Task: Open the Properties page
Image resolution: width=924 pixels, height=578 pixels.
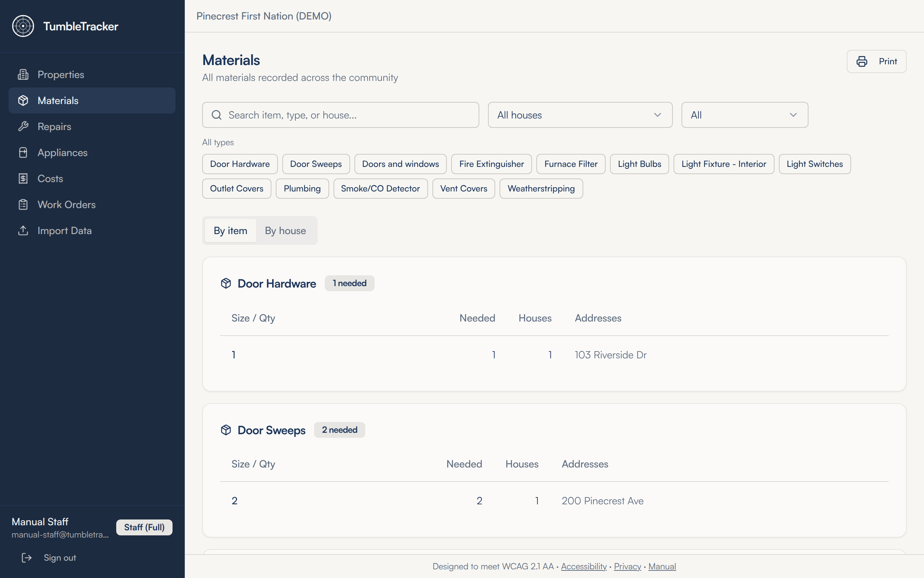Action: pos(92,74)
